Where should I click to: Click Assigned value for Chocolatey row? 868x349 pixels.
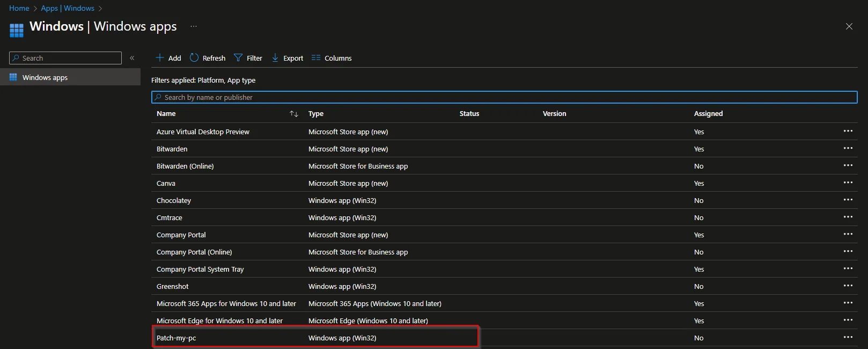pyautogui.click(x=698, y=200)
